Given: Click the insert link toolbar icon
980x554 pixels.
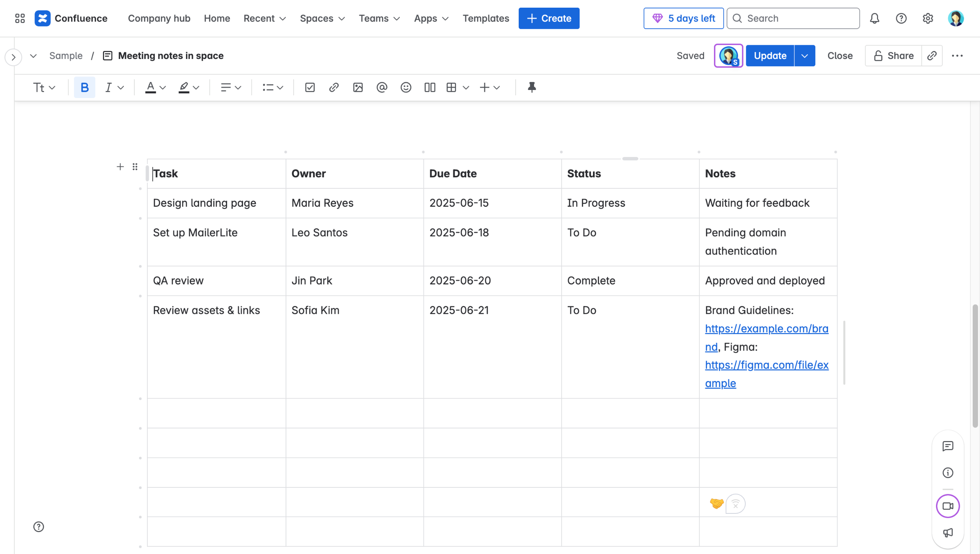Looking at the screenshot, I should pyautogui.click(x=333, y=88).
